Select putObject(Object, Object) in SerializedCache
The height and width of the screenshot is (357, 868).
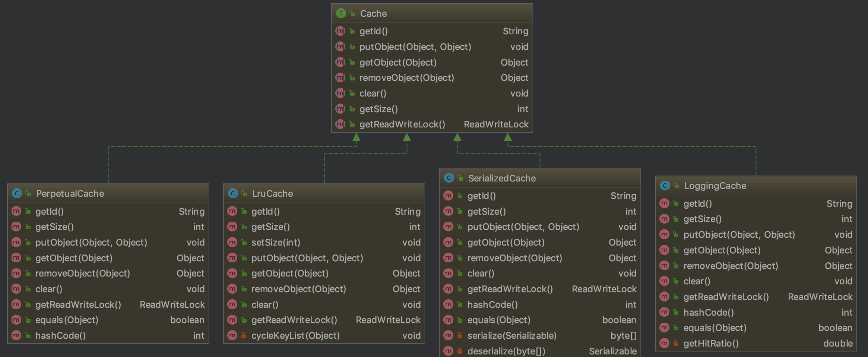(523, 227)
